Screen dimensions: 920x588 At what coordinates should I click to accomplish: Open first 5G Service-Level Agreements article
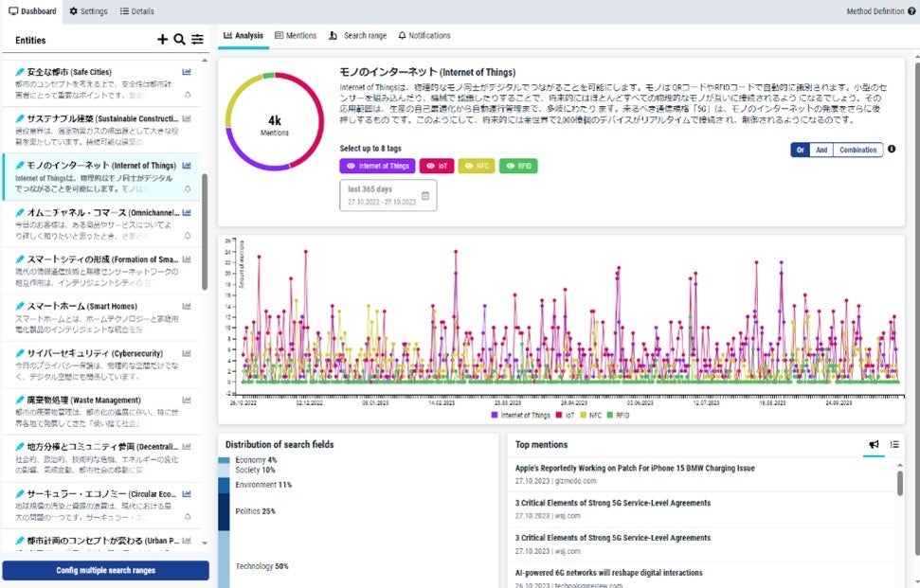(x=613, y=503)
